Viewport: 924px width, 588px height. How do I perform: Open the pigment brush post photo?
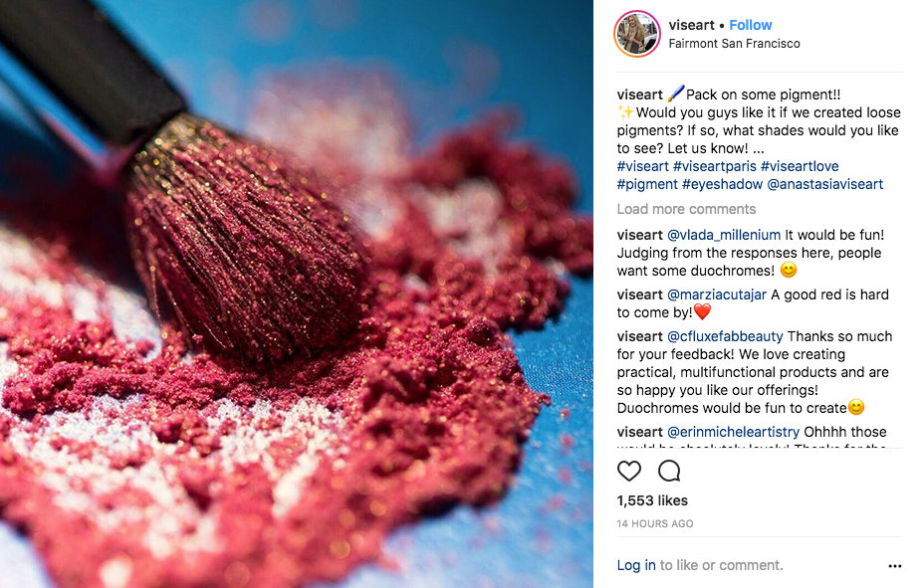(x=297, y=294)
